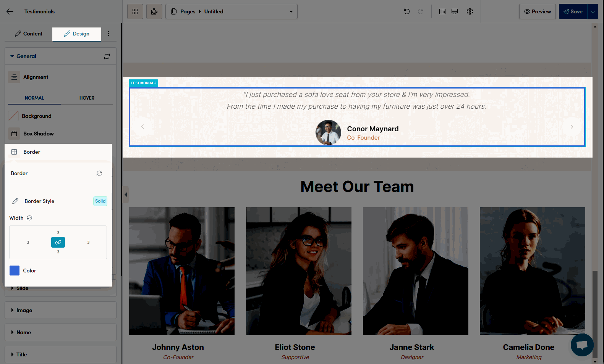Click the Border grid icon
The width and height of the screenshot is (604, 364).
click(14, 152)
